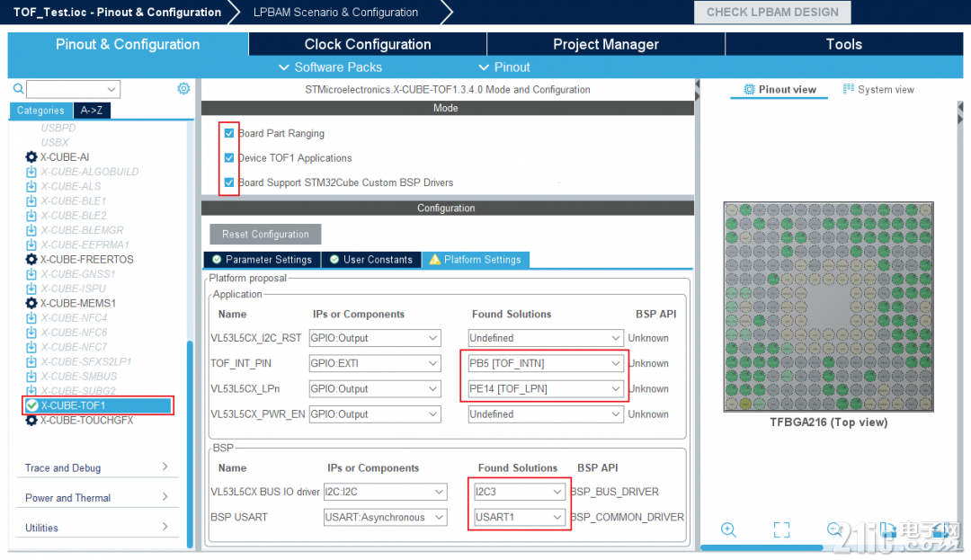971x560 pixels.
Task: Click the fit-to-view frame icon below the chip
Action: pyautogui.click(x=781, y=529)
